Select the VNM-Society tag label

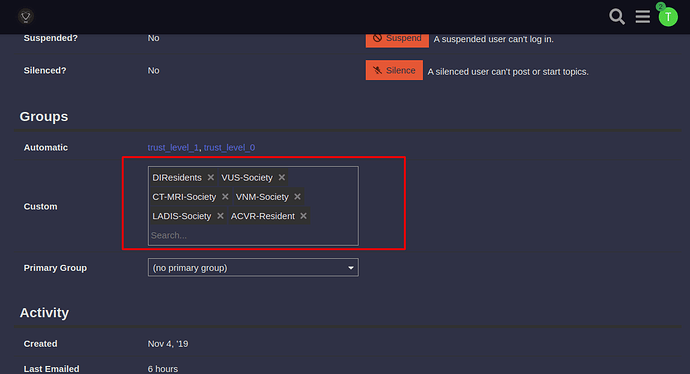pyautogui.click(x=262, y=197)
